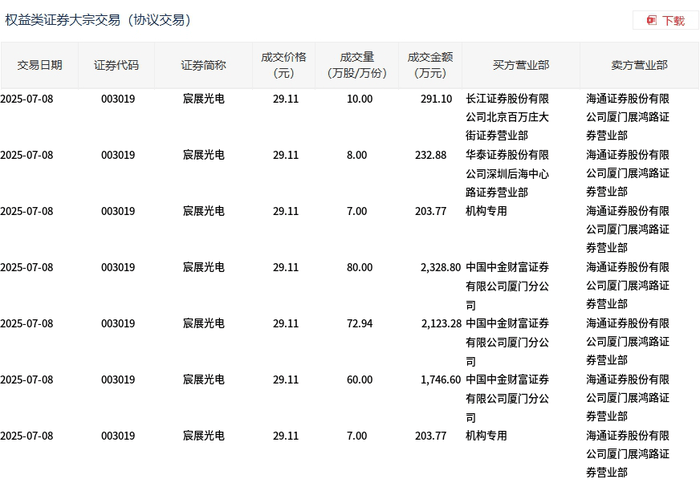Click the 10.00 volume cell
Image resolution: width=700 pixels, height=483 pixels.
[359, 99]
